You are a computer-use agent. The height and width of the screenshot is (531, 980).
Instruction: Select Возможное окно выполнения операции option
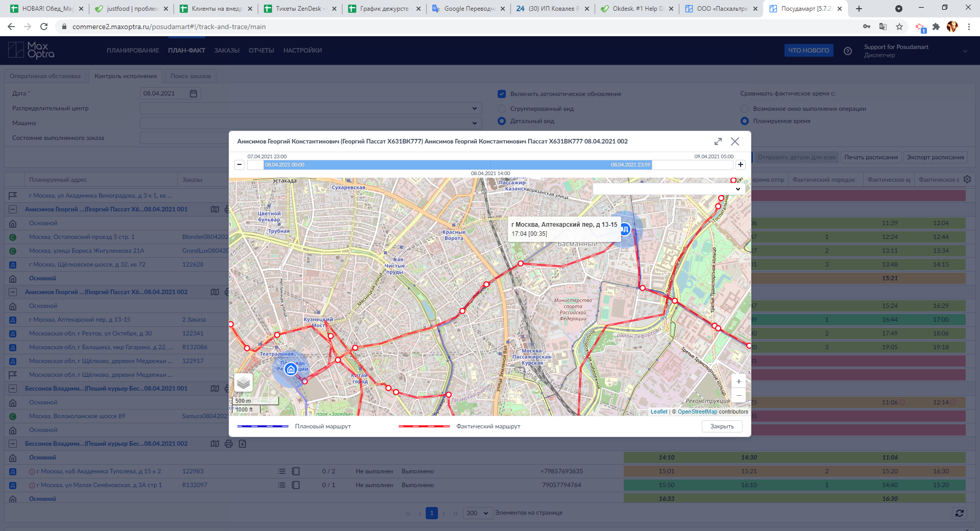pyautogui.click(x=745, y=109)
